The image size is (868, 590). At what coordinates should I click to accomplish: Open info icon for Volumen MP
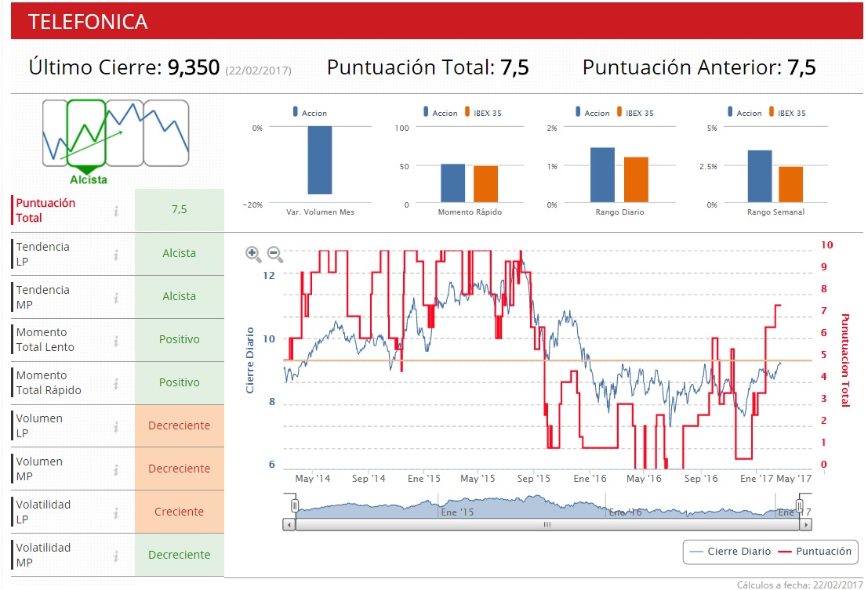(116, 469)
